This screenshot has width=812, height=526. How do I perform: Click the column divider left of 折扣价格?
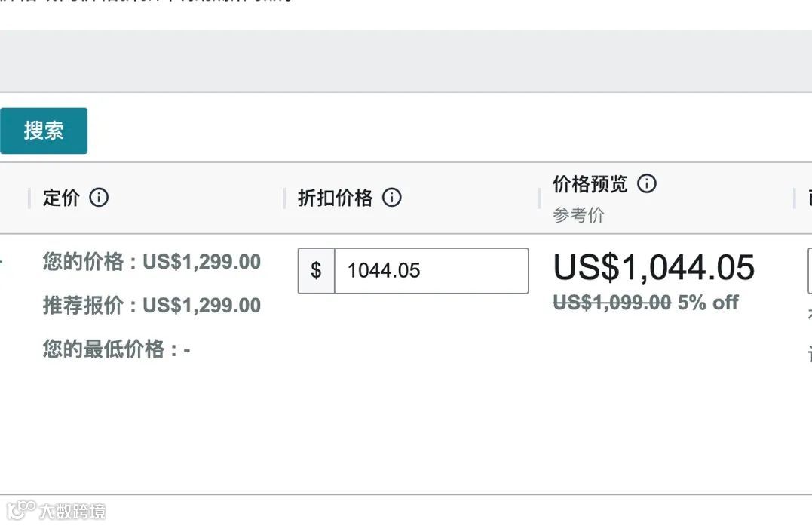click(x=284, y=198)
